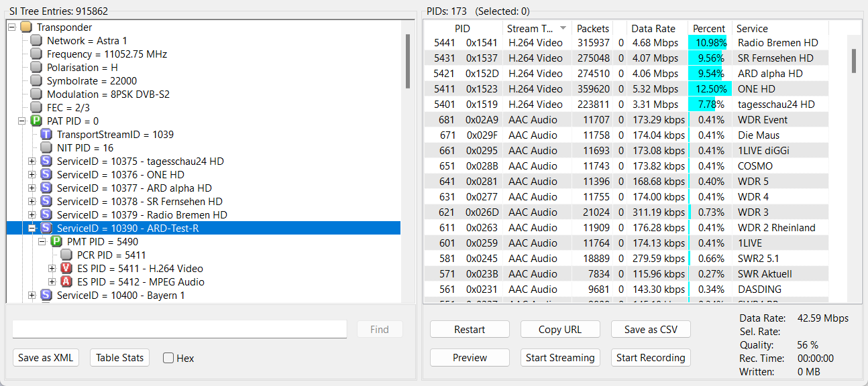
Task: Click the SR Fernsehen HD service icon
Action: coord(46,202)
